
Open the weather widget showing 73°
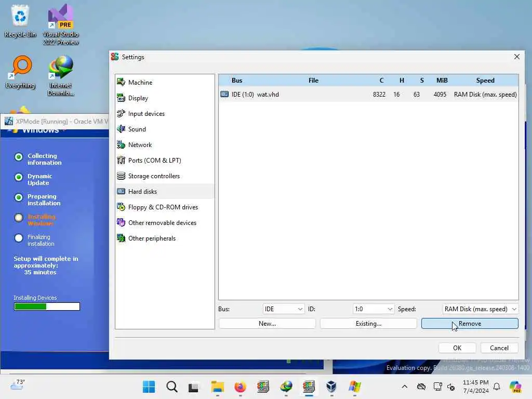[18, 385]
